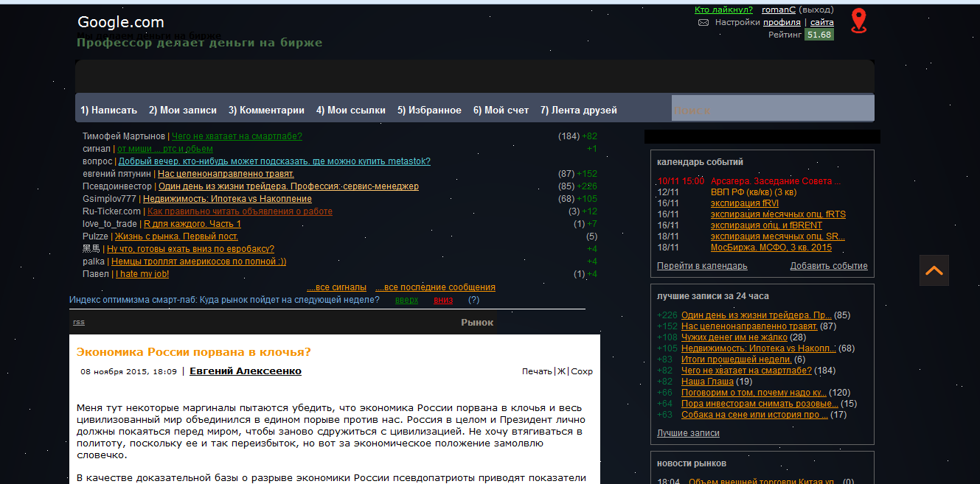This screenshot has height=484, width=980.
Task: Click the 'Добавить событие' link
Action: 829,266
